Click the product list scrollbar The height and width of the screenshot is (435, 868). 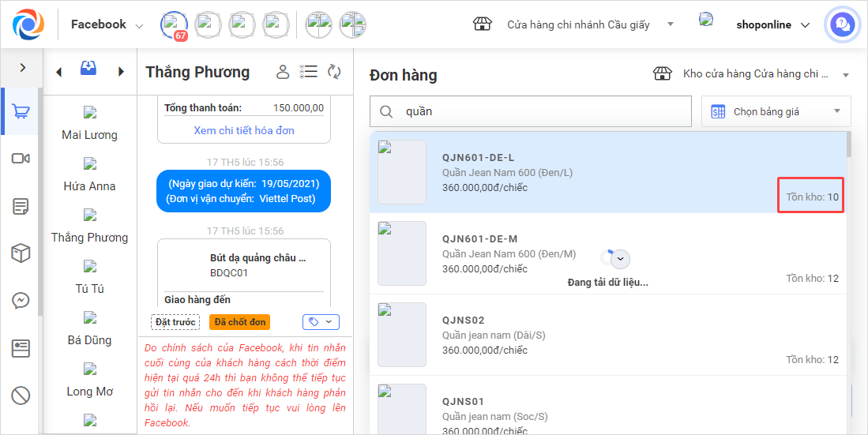[848, 145]
